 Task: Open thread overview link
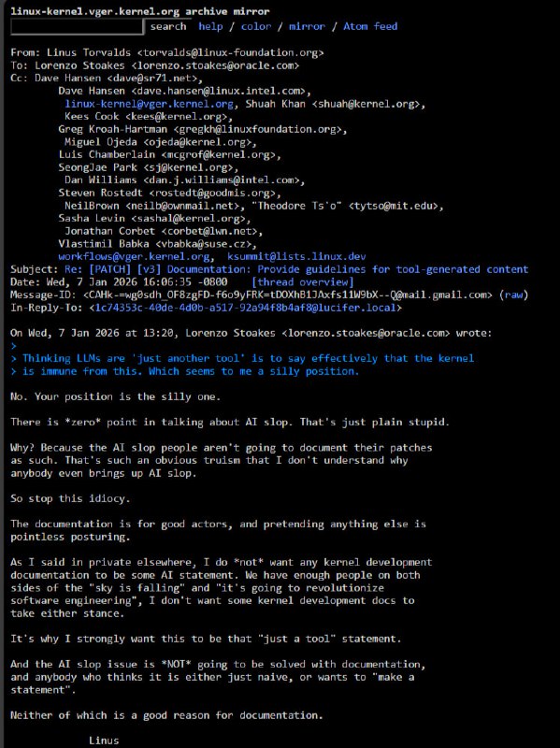pyautogui.click(x=303, y=282)
